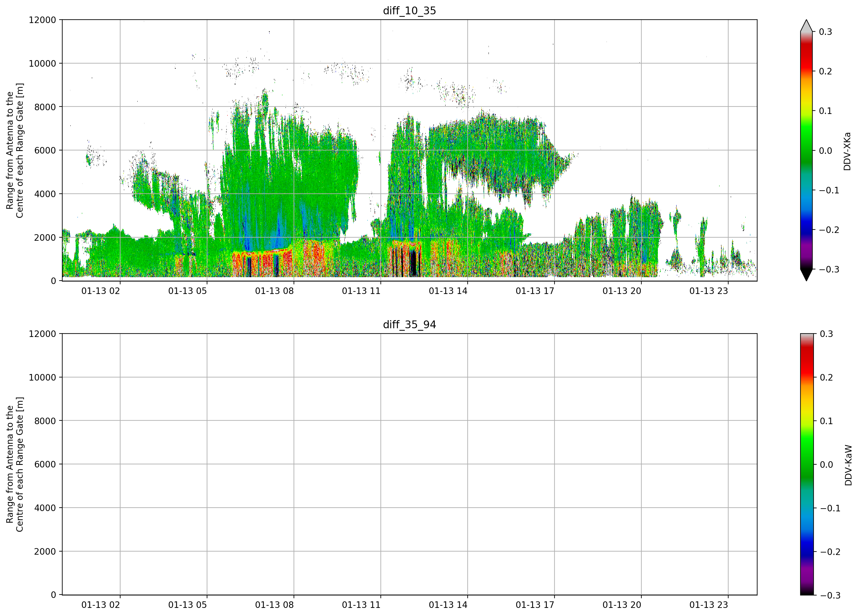This screenshot has width=859, height=616.
Task: Click the −0.1 tick label on DDV-XKa colorbar
Action: 829,190
